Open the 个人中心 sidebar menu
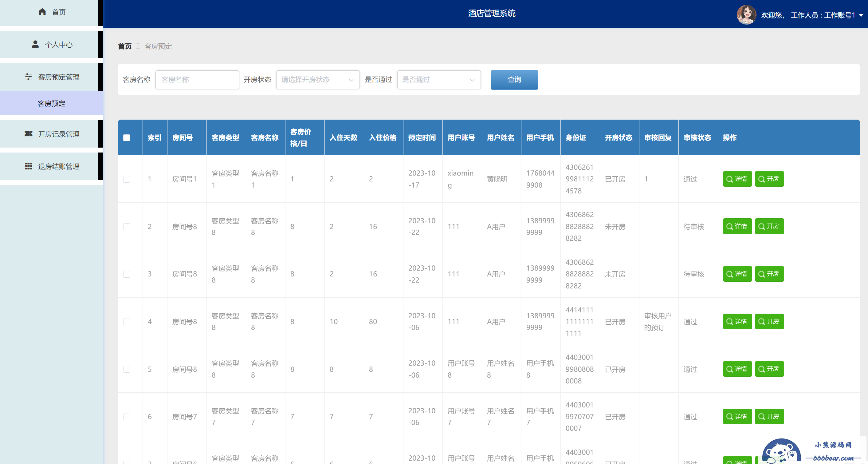 pyautogui.click(x=52, y=45)
